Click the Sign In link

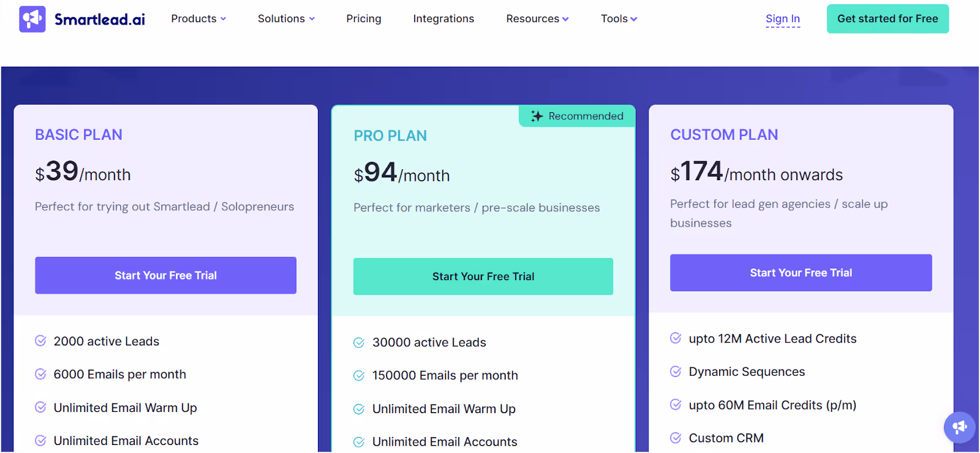point(783,19)
